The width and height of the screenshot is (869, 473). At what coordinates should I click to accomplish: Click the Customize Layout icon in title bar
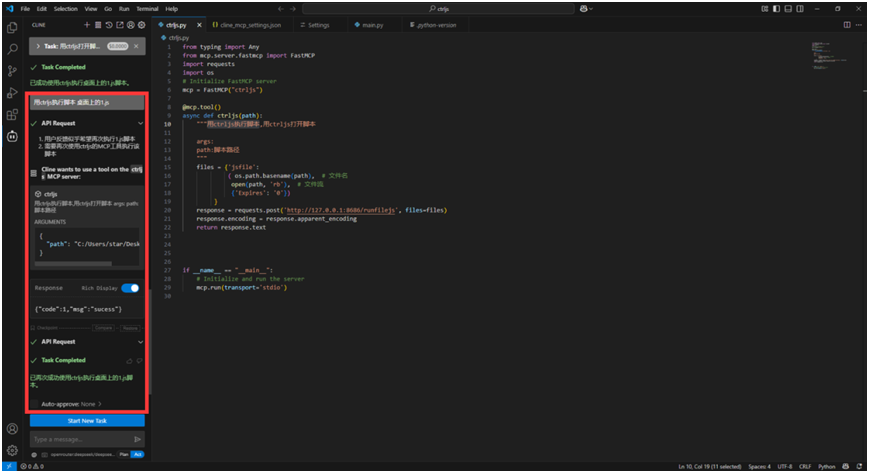[x=765, y=9]
